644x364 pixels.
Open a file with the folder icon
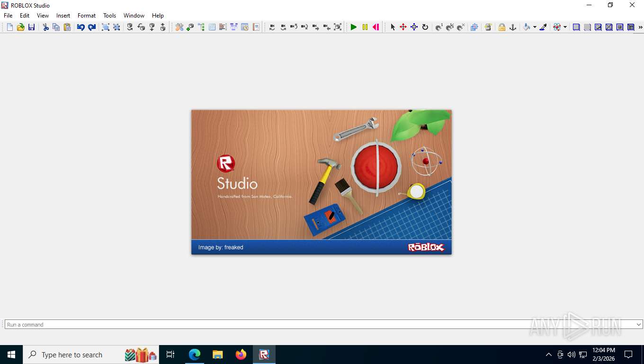21,27
